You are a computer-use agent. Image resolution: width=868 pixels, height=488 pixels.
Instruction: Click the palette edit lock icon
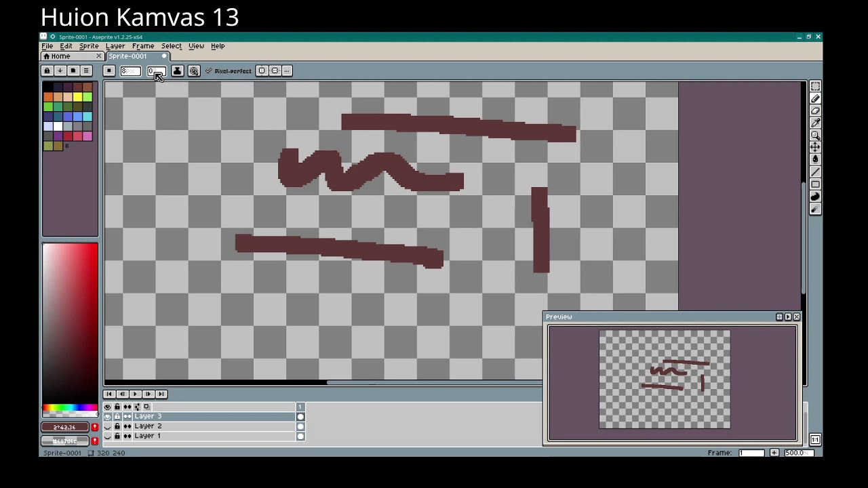[x=47, y=70]
